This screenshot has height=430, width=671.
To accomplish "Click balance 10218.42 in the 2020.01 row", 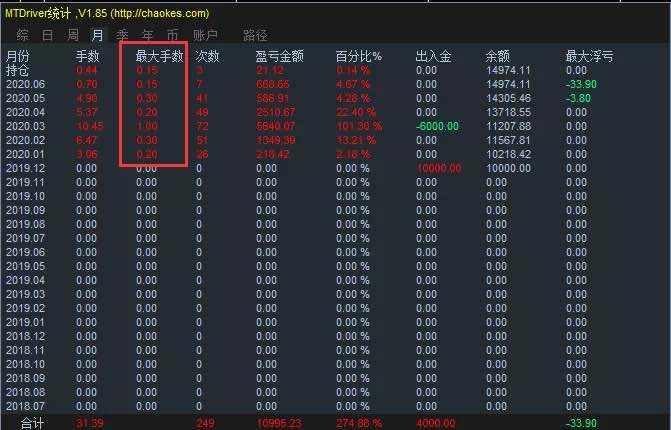I will coord(508,154).
